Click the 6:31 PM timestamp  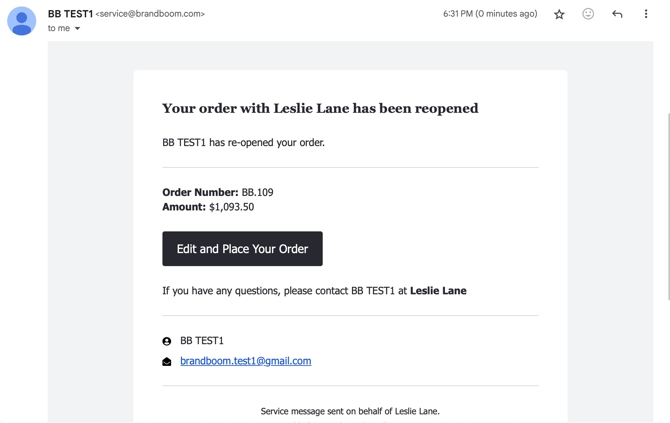pos(489,14)
